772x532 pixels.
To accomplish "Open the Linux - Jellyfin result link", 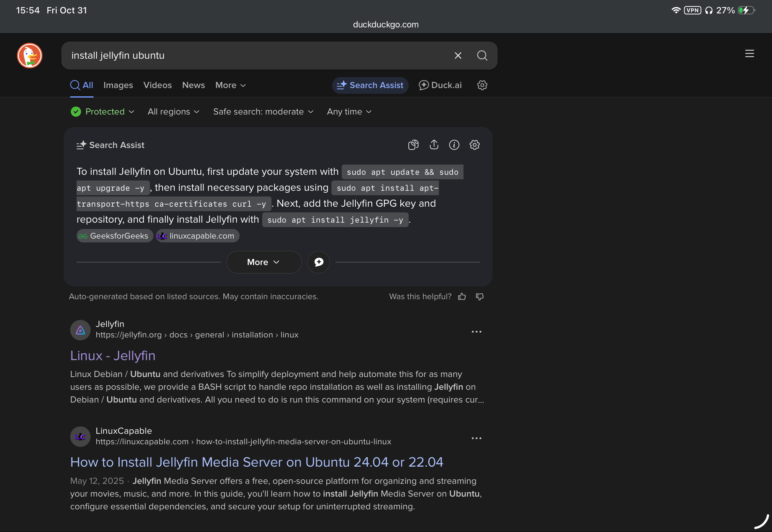I will click(113, 356).
